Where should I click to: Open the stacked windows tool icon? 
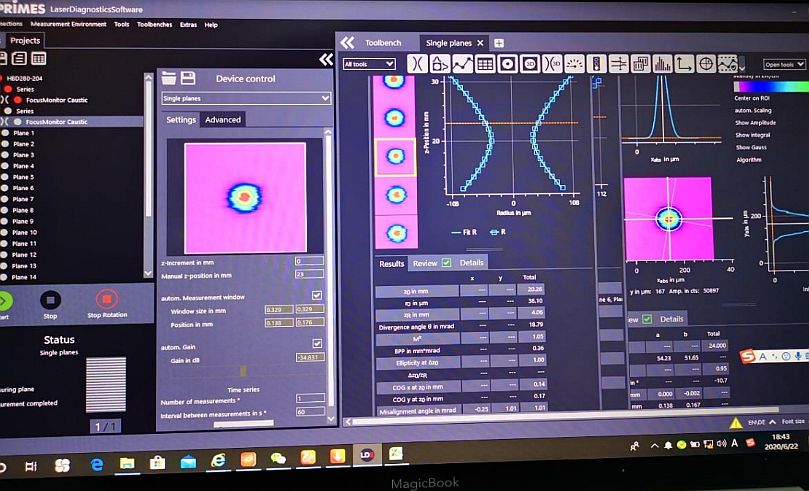[640, 63]
